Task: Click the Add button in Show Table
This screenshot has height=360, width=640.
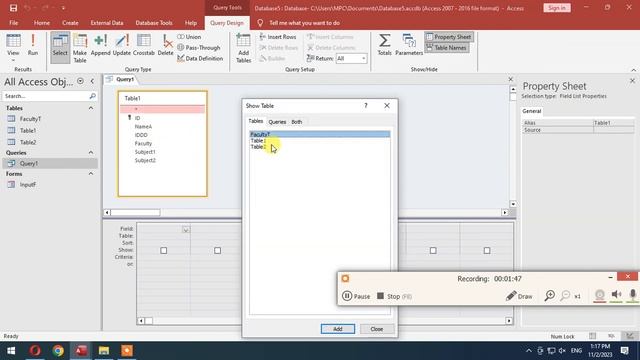Action: coord(338,329)
